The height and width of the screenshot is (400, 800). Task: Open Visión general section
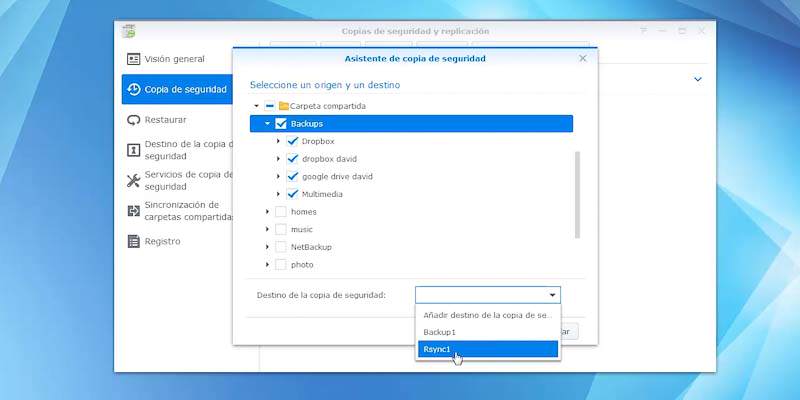[x=177, y=59]
